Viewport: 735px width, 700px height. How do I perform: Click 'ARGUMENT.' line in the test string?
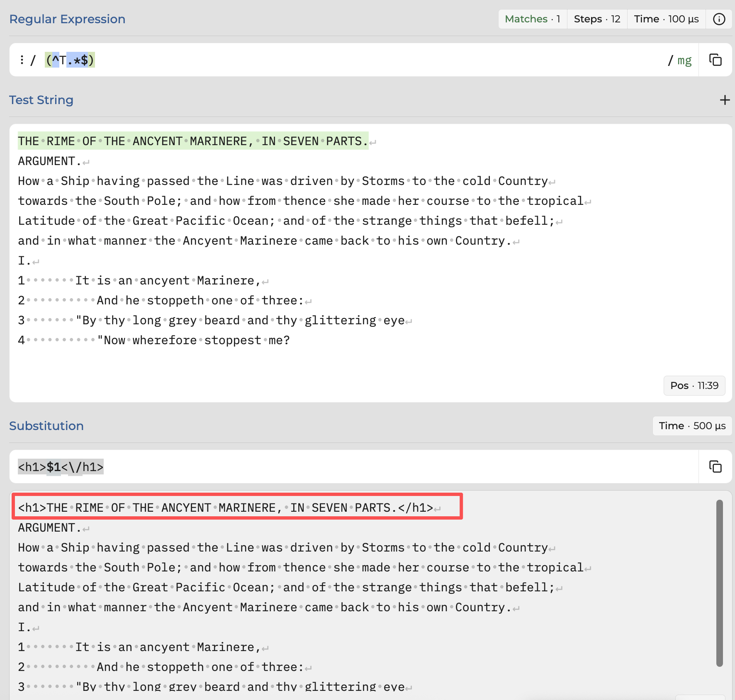[49, 161]
